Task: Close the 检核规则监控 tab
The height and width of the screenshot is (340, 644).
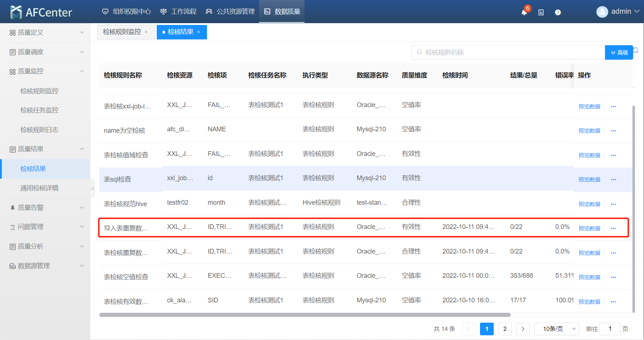Action: pos(146,32)
